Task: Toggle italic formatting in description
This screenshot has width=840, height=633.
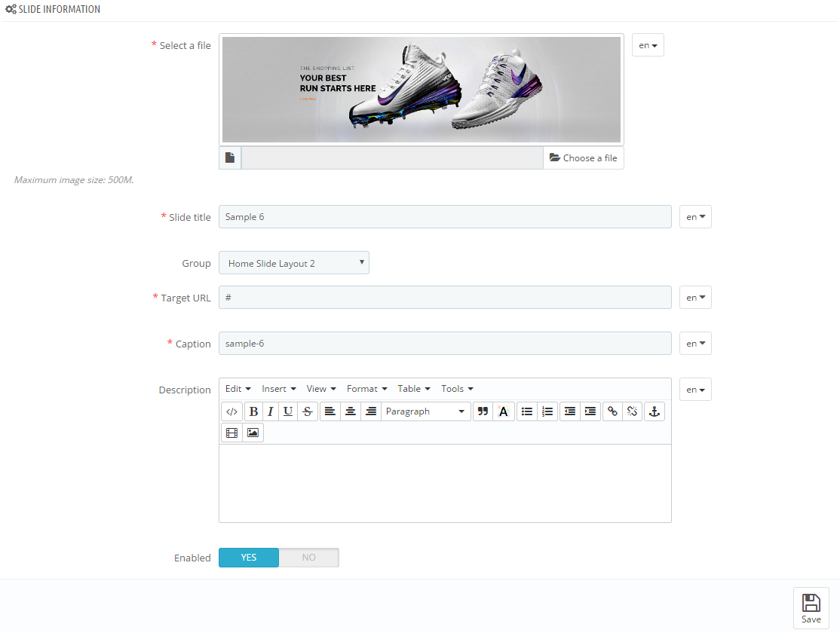Action: click(x=271, y=411)
